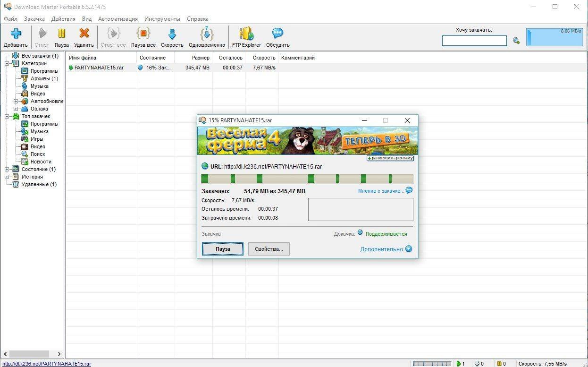This screenshot has width=588, height=367.
Task: Sort by Состояние column header
Action: tap(156, 58)
